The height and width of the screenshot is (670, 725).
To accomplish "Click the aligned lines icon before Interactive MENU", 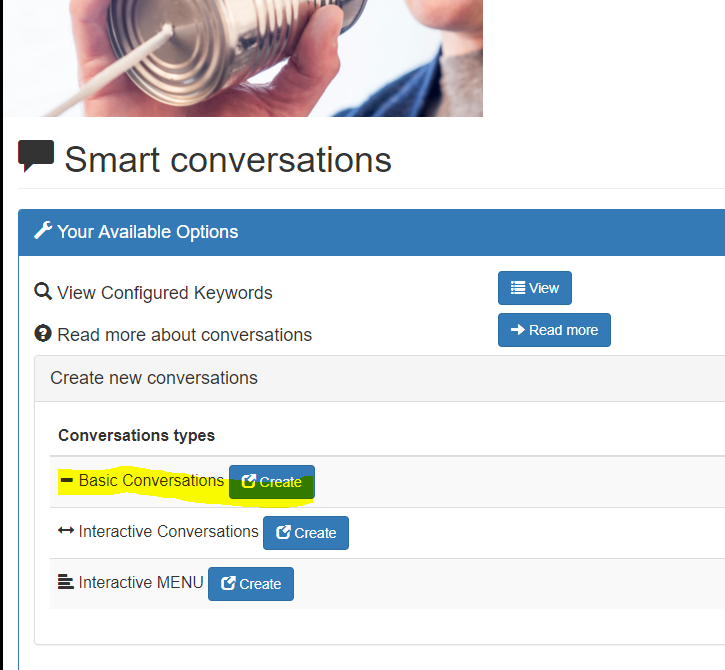I will point(66,582).
